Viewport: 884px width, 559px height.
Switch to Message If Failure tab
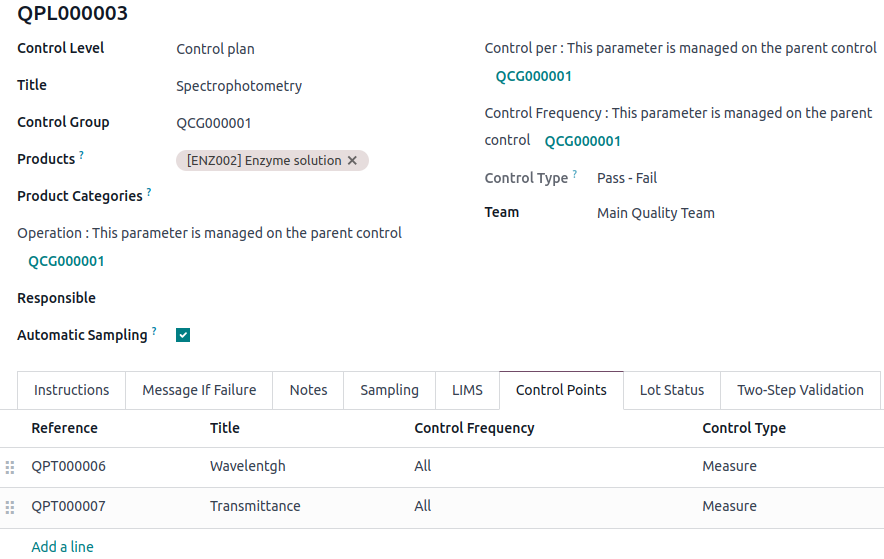[199, 390]
